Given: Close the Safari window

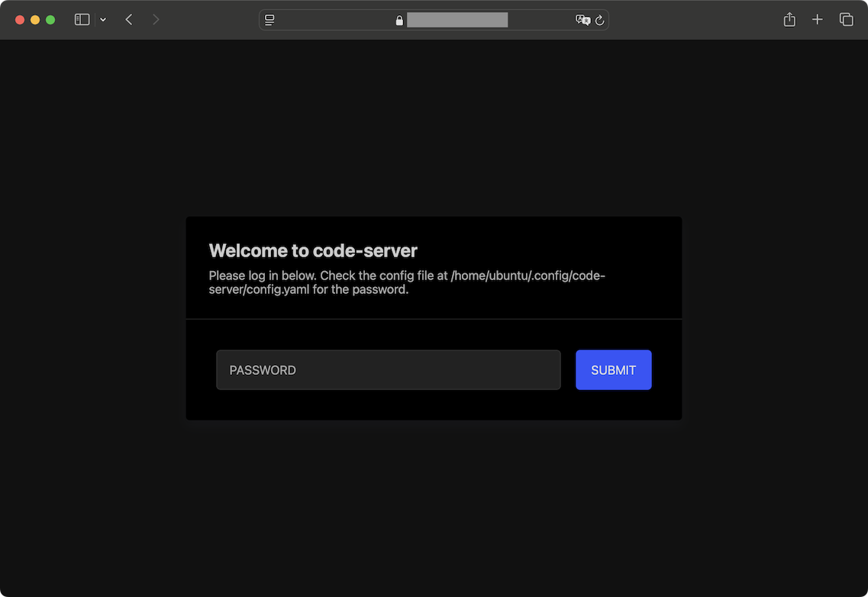Looking at the screenshot, I should 20,20.
